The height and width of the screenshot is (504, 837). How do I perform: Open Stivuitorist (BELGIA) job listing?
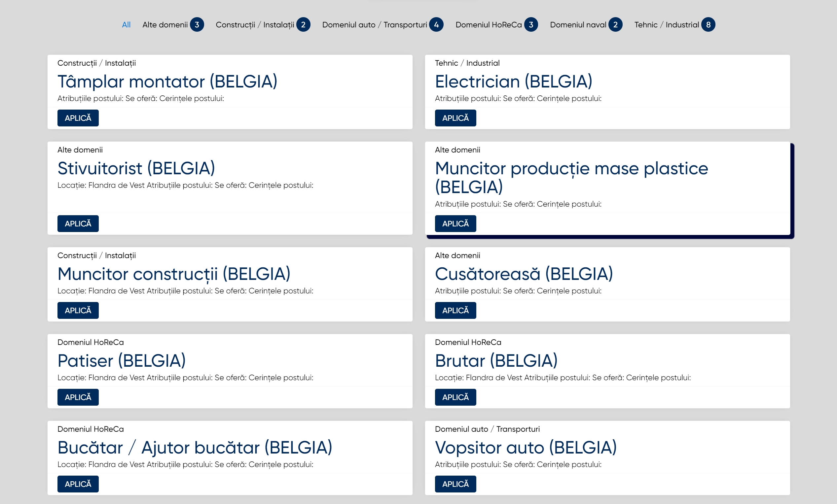[136, 168]
